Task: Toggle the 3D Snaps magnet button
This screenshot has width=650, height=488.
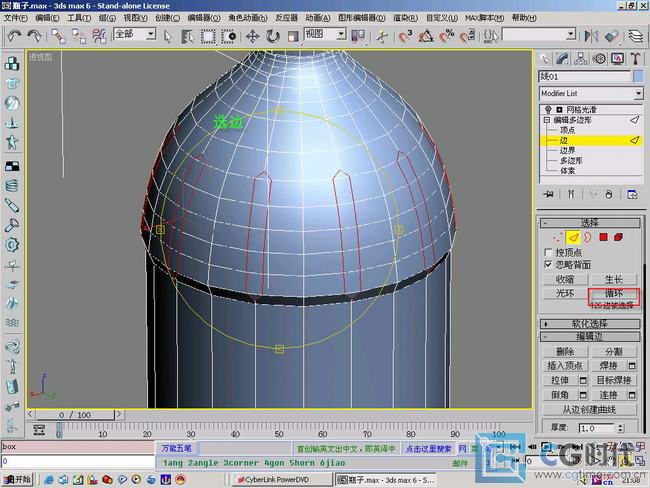Action: pyautogui.click(x=405, y=36)
